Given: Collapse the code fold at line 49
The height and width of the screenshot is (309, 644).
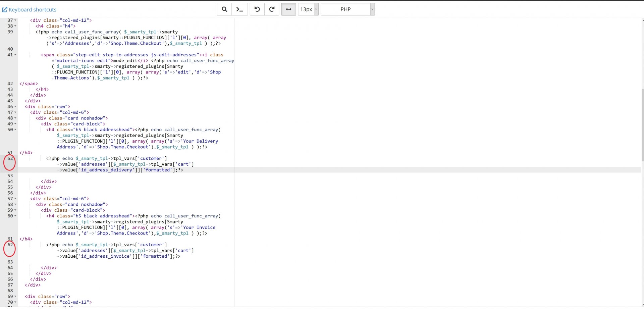Looking at the screenshot, I should (15, 124).
